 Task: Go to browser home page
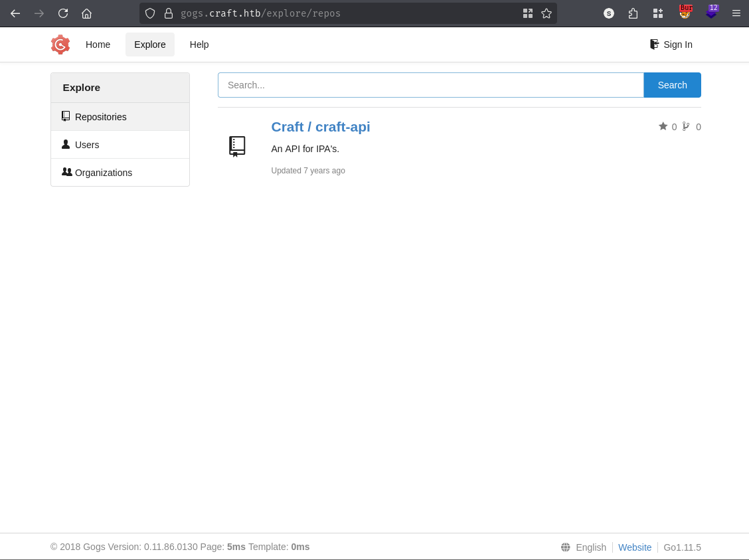click(86, 13)
